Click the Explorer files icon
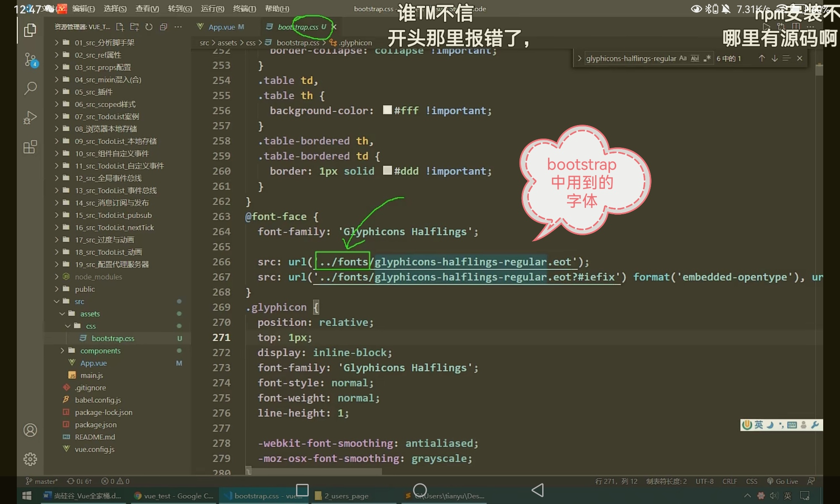The height and width of the screenshot is (504, 840). point(30,30)
